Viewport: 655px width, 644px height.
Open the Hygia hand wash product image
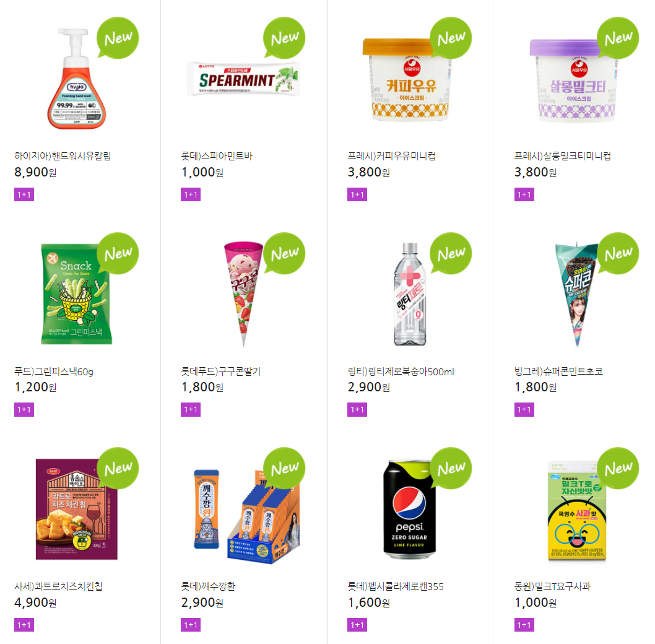76,79
